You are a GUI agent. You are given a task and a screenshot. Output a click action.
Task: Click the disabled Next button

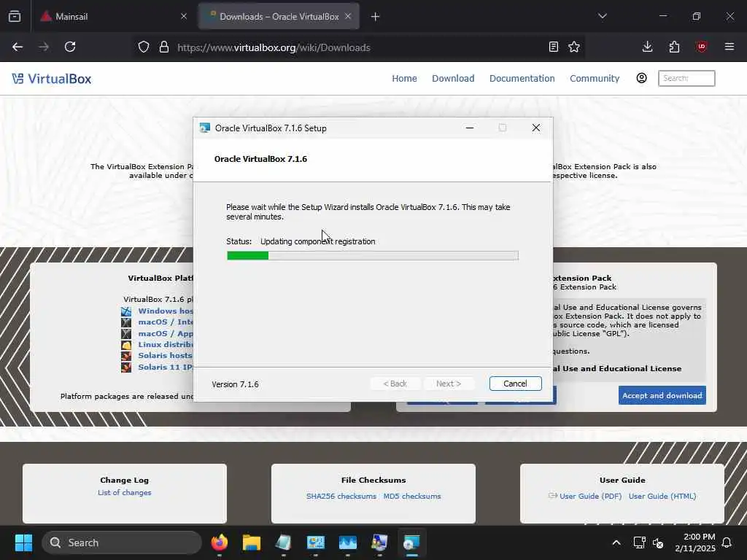[449, 384]
